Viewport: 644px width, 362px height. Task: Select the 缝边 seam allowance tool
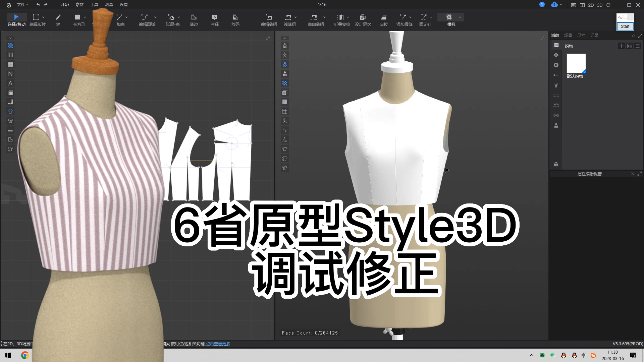(194, 20)
